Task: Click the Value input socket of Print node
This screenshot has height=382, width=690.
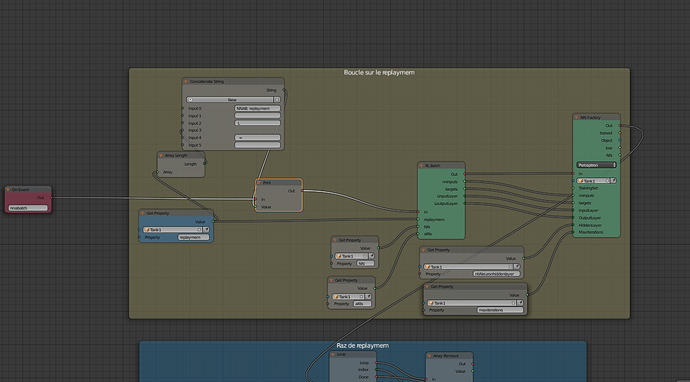Action: pos(255,207)
